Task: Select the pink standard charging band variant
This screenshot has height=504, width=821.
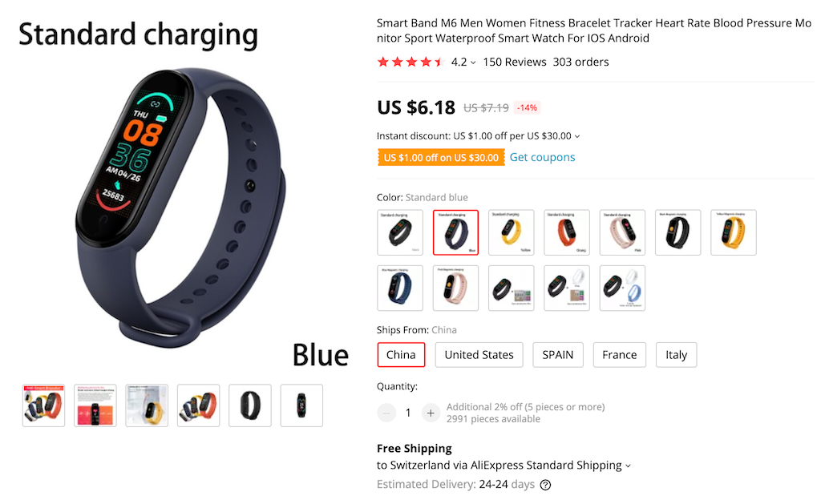Action: pos(622,232)
